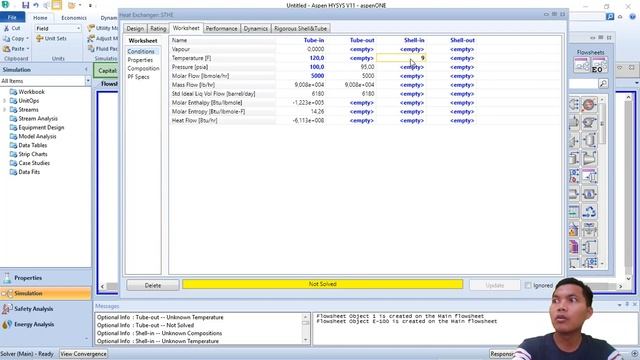Expand the Streams tree node
This screenshot has width=640, height=360.
(4, 110)
